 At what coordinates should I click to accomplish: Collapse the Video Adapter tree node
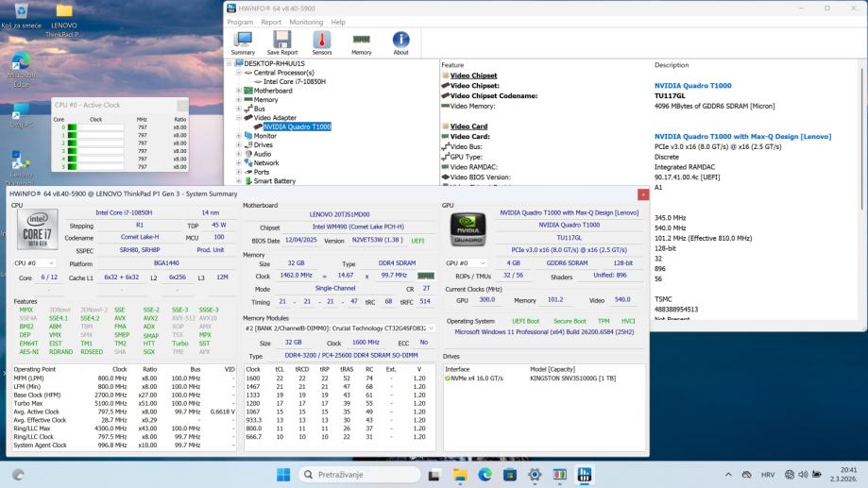pyautogui.click(x=239, y=118)
